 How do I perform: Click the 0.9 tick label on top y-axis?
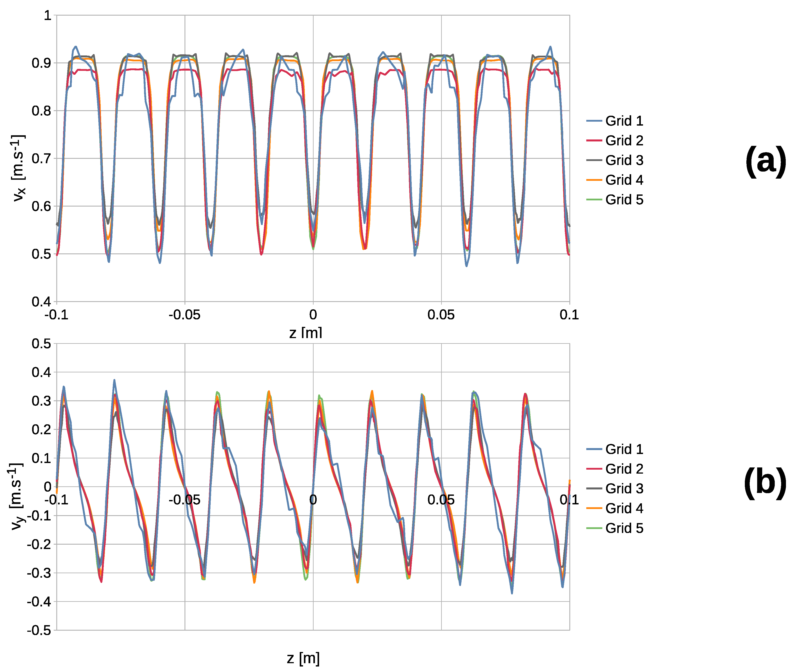[x=42, y=63]
